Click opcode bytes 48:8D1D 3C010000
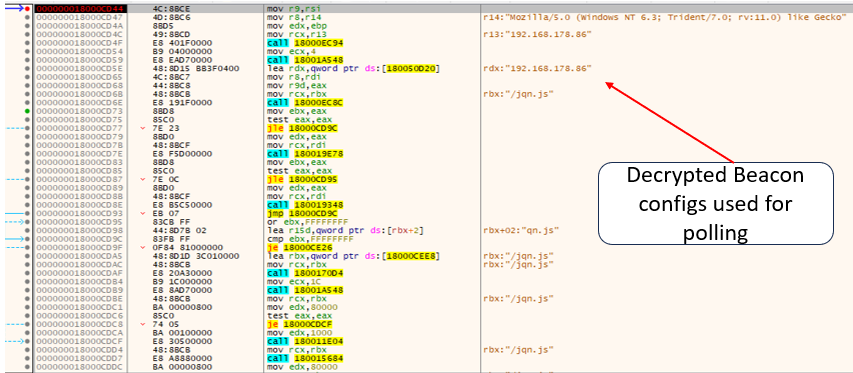 196,256
